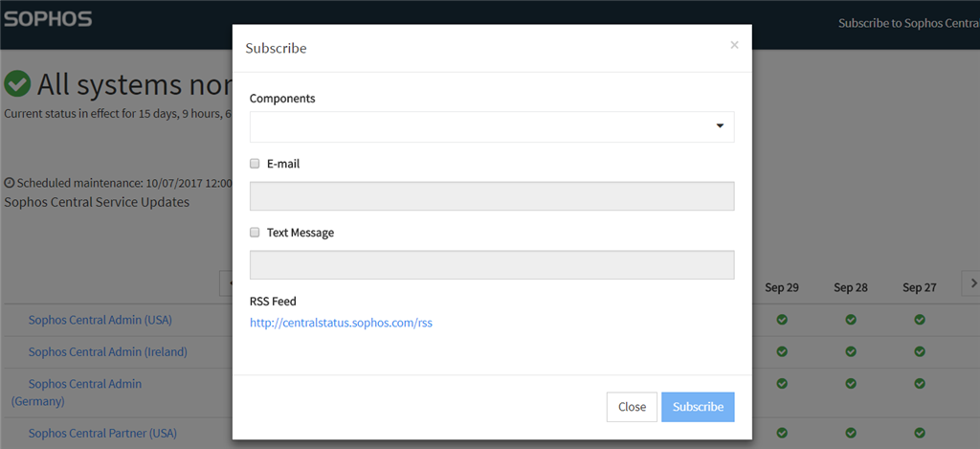980x449 pixels.
Task: Click the Close button in the dialog
Action: click(632, 407)
